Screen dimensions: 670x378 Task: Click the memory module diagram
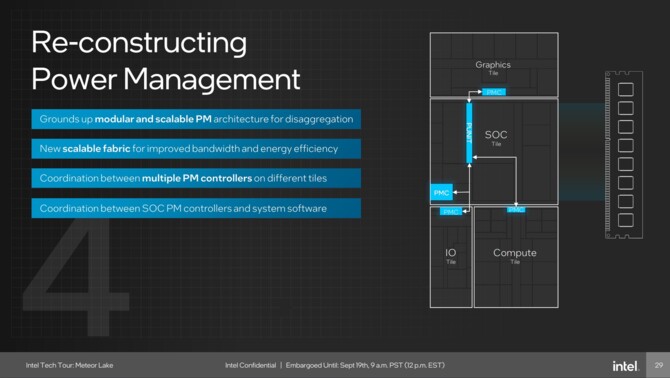(x=624, y=155)
